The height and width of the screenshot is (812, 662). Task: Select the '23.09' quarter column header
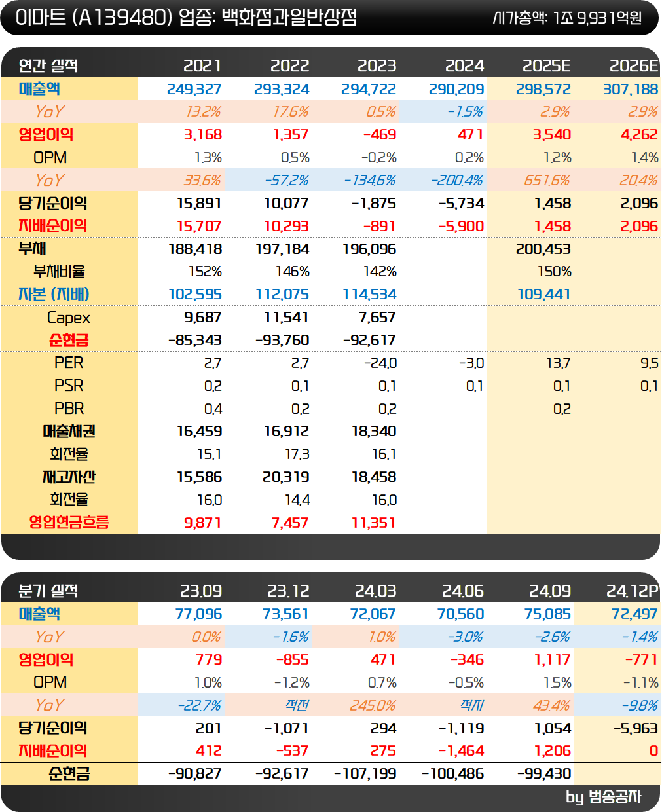(x=200, y=591)
